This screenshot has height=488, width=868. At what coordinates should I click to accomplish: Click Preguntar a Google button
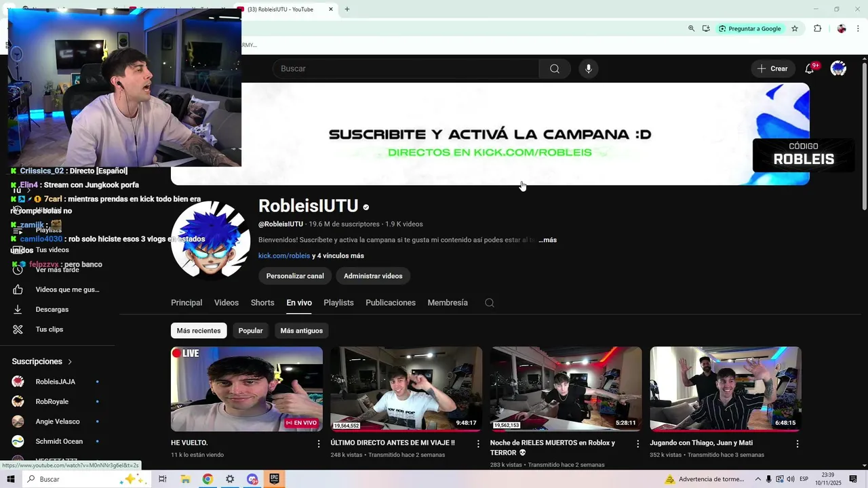click(750, 28)
